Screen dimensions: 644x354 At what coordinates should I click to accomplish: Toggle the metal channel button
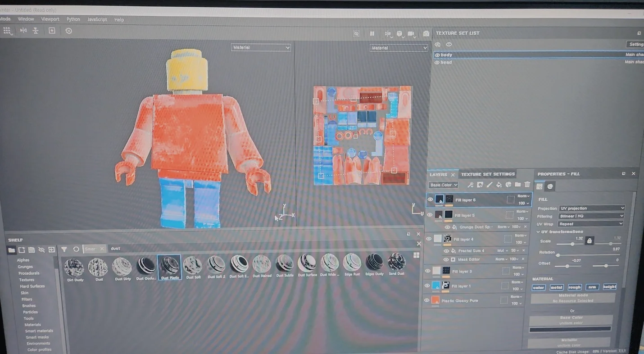click(x=557, y=287)
